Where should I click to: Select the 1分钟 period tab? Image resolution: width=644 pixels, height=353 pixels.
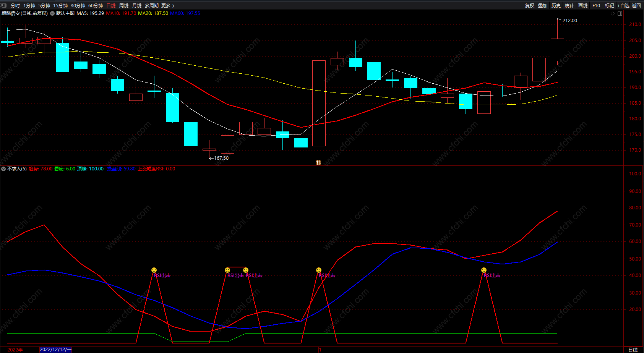(29, 6)
